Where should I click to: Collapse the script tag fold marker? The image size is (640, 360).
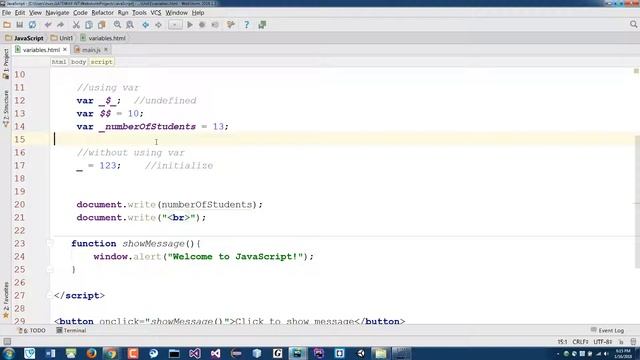[x=50, y=296]
